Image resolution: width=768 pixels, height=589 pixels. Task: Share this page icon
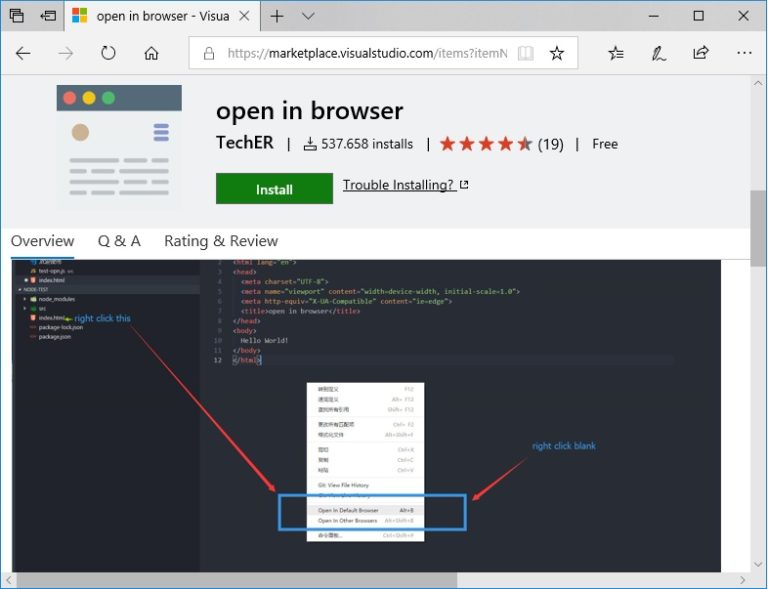[x=701, y=52]
